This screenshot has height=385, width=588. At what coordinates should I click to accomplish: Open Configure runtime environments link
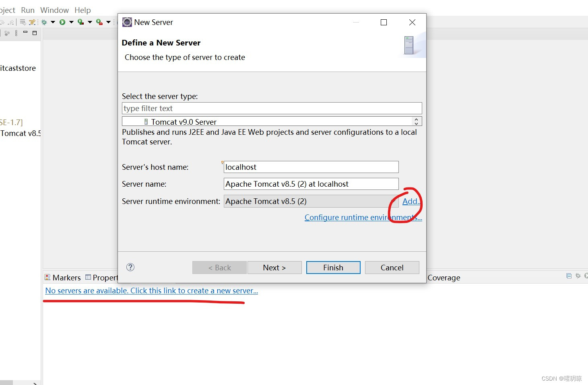pyautogui.click(x=363, y=217)
